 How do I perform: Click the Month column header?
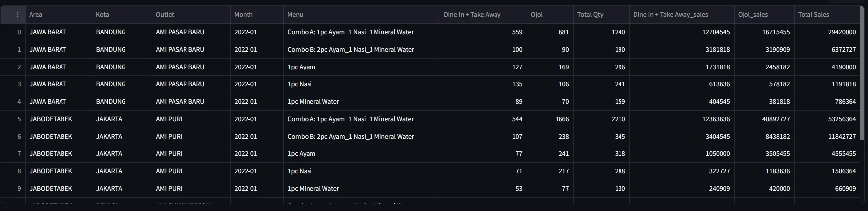pos(244,15)
